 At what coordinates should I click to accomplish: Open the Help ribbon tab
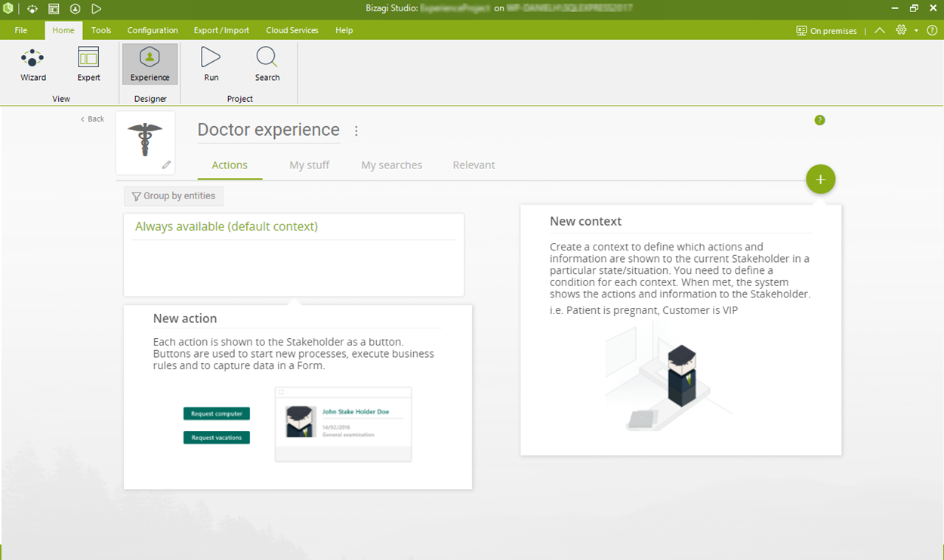(344, 30)
